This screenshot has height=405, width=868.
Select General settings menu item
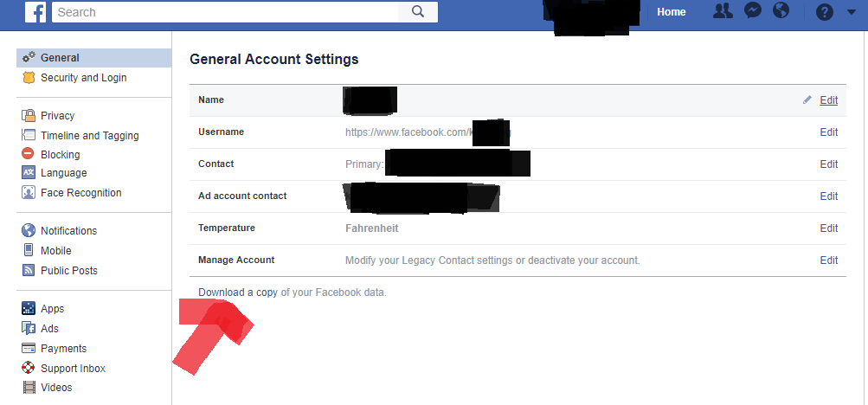[94, 57]
